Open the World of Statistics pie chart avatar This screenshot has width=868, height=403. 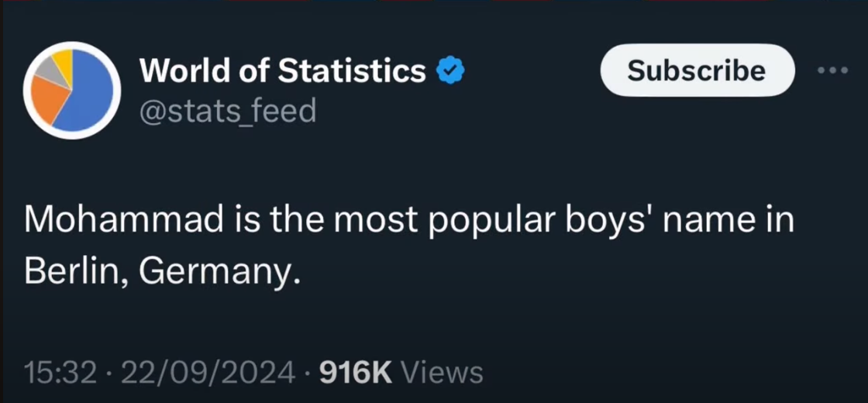(x=71, y=89)
